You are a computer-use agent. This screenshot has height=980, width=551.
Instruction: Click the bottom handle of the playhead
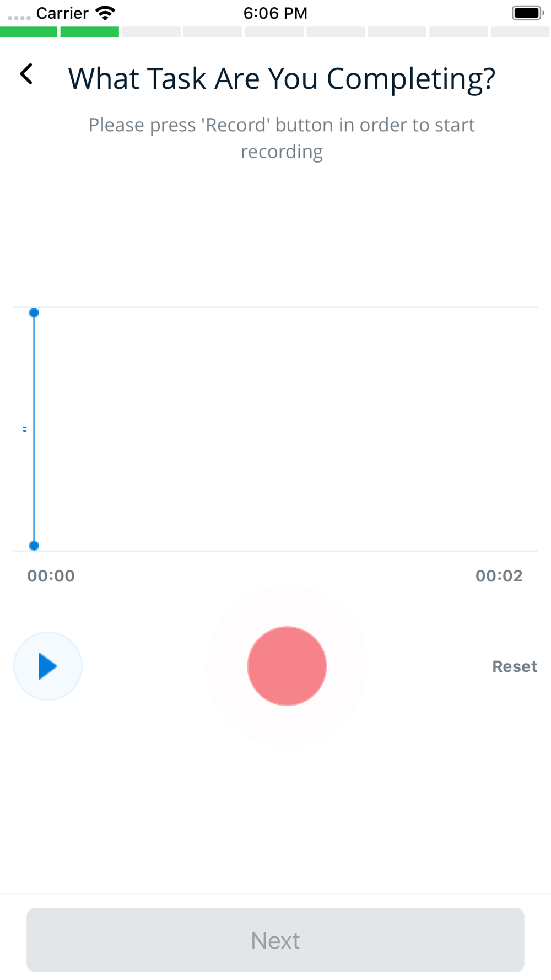click(x=34, y=546)
